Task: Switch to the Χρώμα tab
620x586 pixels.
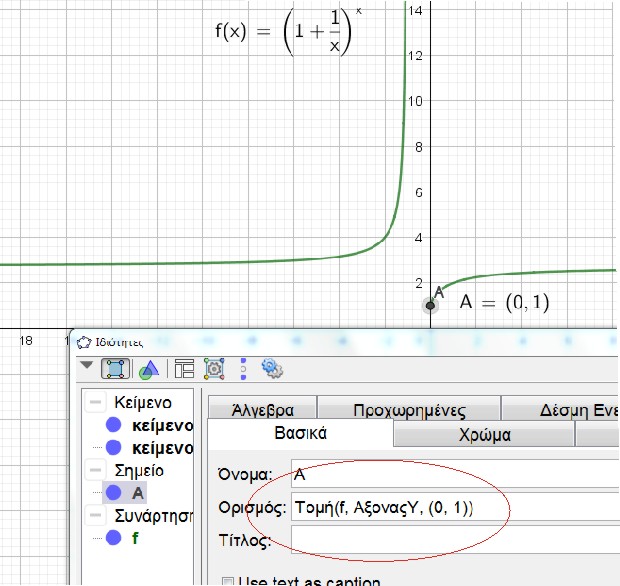Action: [484, 434]
